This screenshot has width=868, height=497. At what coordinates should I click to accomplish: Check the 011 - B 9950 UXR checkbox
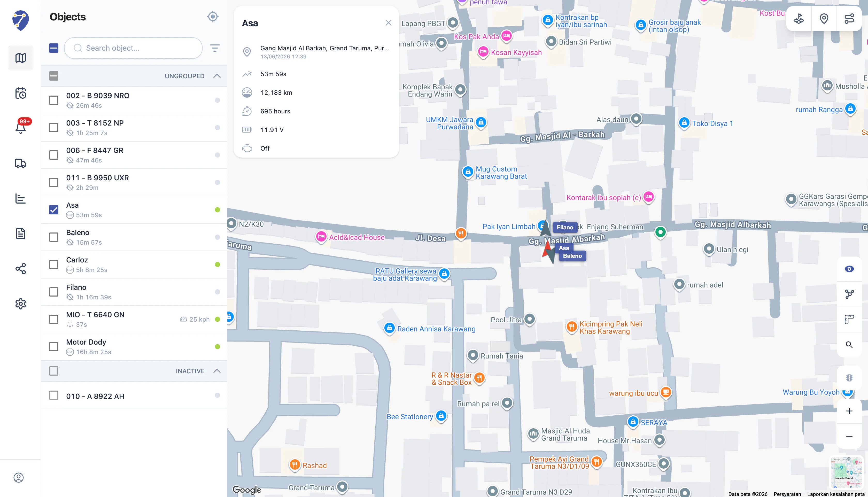tap(53, 182)
